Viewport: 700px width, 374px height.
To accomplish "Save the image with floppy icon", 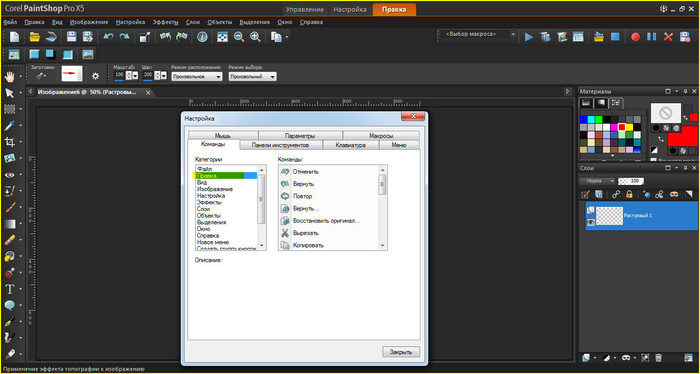I will coord(71,37).
